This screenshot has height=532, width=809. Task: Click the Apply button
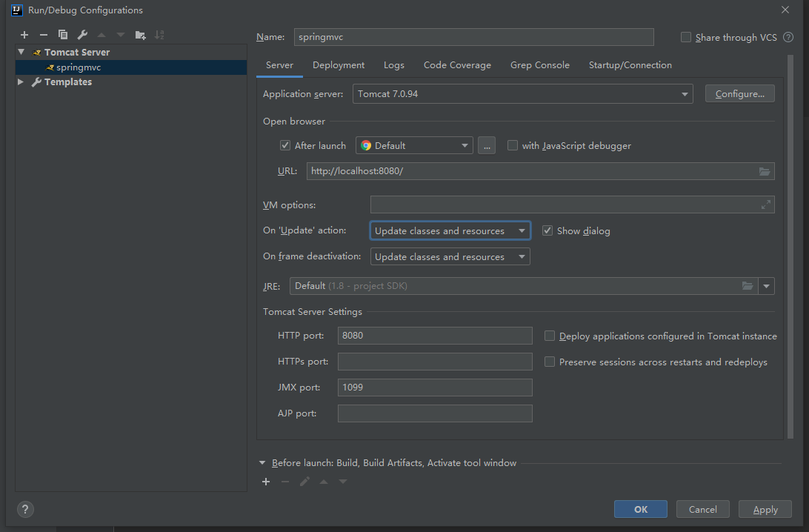[765, 509]
